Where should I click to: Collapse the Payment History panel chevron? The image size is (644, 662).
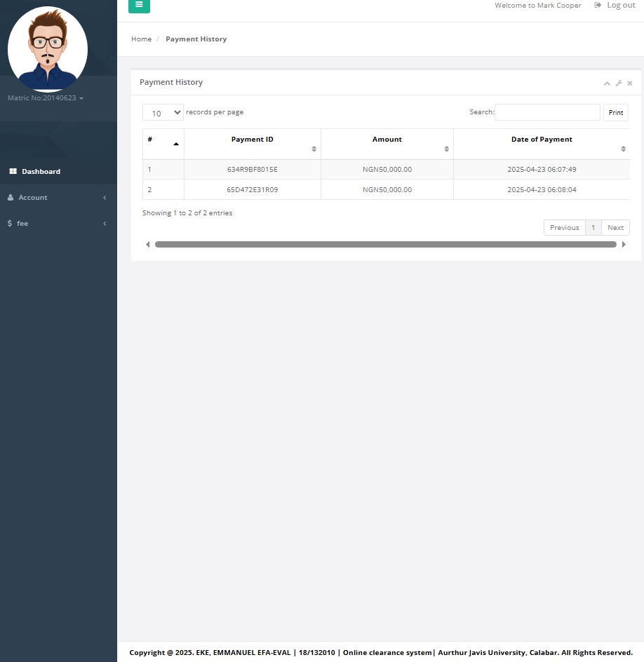[607, 83]
